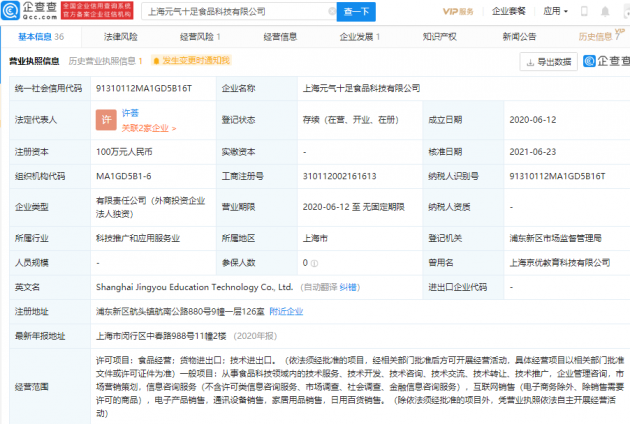630x424 pixels.
Task: Select 注册地址 浦东新区航头镇 address text
Action: 180,311
